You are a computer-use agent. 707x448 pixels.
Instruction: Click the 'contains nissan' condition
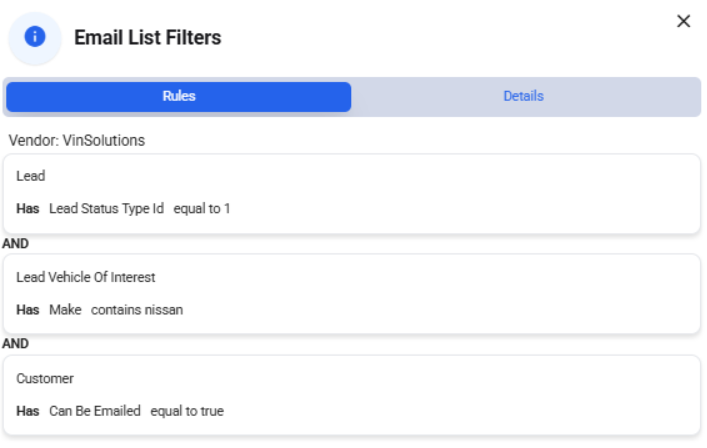point(137,310)
